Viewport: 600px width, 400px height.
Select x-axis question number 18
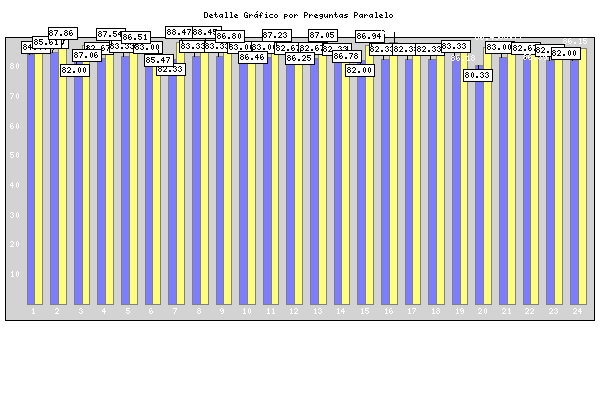[x=435, y=311]
